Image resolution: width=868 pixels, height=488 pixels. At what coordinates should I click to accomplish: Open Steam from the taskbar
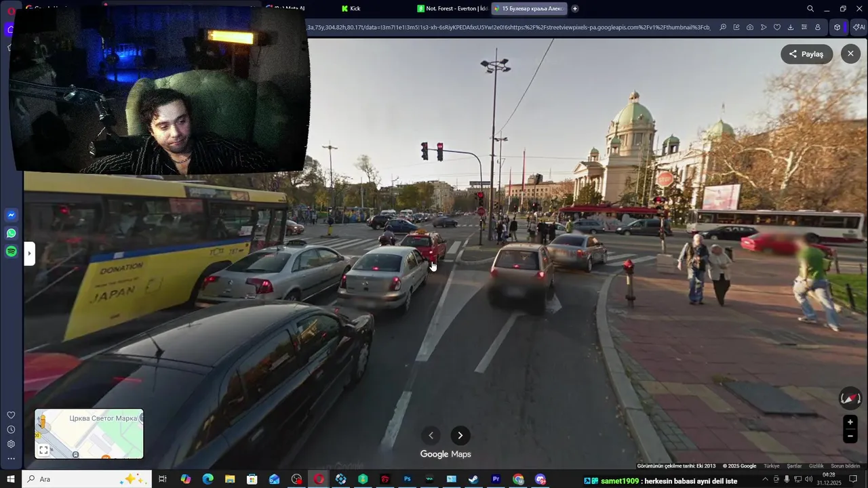pyautogui.click(x=473, y=479)
